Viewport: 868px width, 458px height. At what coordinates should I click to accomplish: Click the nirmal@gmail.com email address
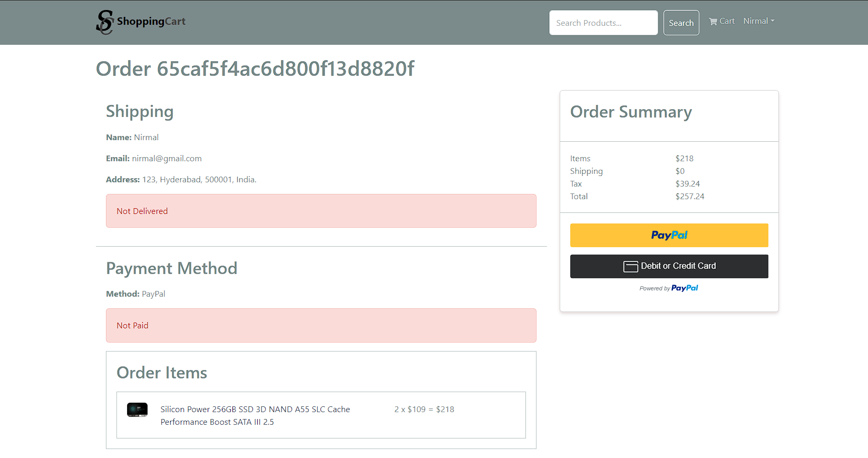tap(167, 159)
